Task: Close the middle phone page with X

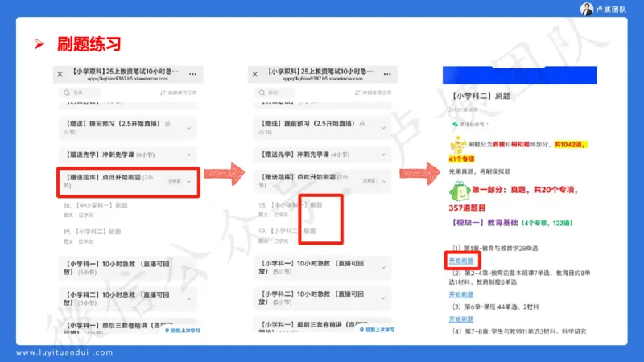Action: (254, 74)
